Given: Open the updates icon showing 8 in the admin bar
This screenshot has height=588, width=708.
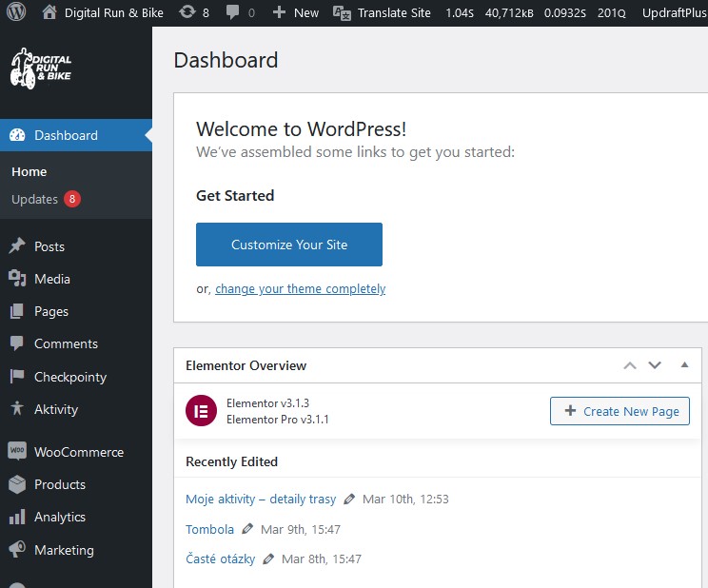Looking at the screenshot, I should click(x=187, y=12).
